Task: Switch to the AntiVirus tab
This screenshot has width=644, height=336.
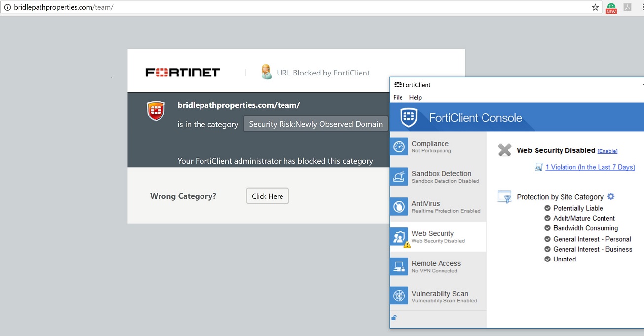Action: point(438,207)
